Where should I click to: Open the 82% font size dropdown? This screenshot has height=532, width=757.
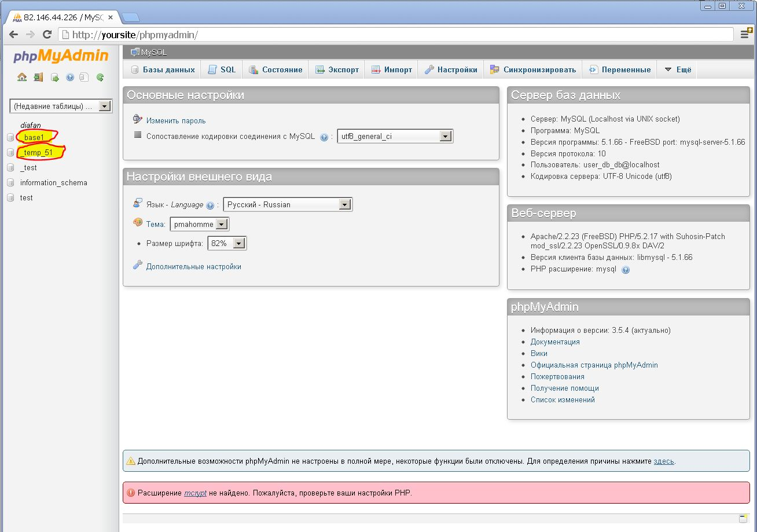click(x=227, y=244)
